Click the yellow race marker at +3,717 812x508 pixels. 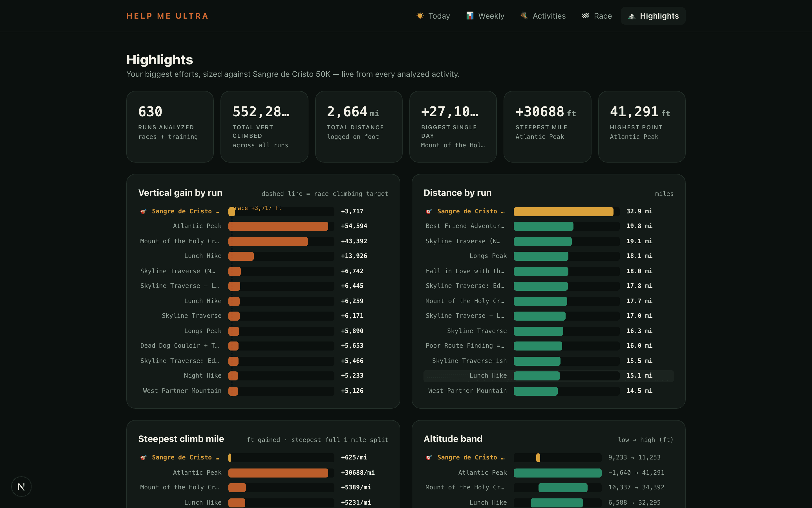[x=231, y=211]
